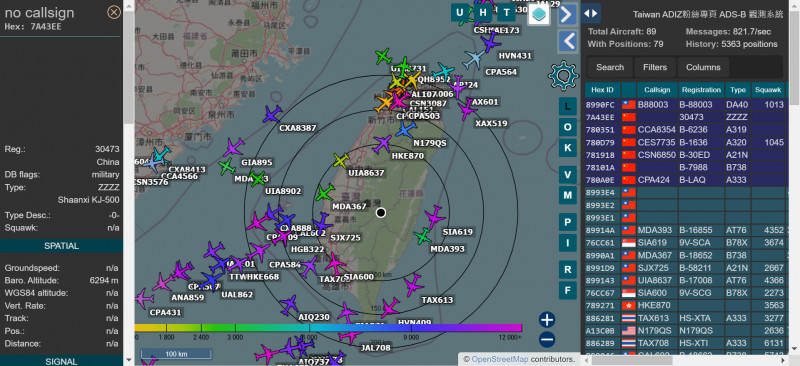Viewport: 800px width, 366px height.
Task: Close the selected aircraft info panel
Action: (x=114, y=12)
